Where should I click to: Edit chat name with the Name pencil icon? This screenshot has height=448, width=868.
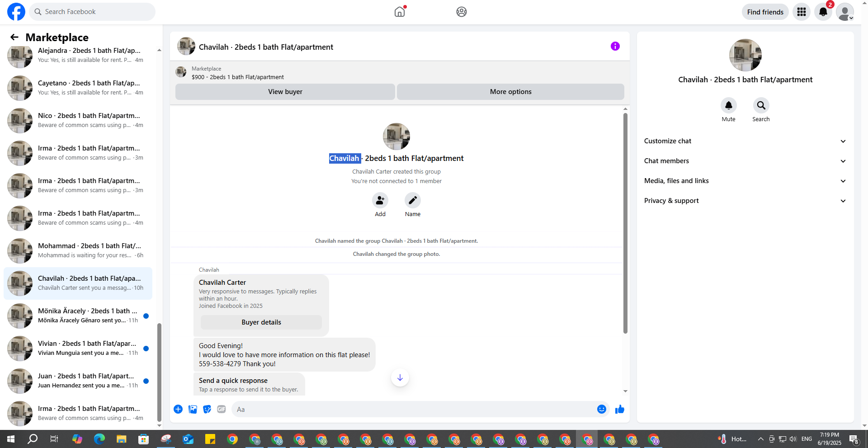413,200
